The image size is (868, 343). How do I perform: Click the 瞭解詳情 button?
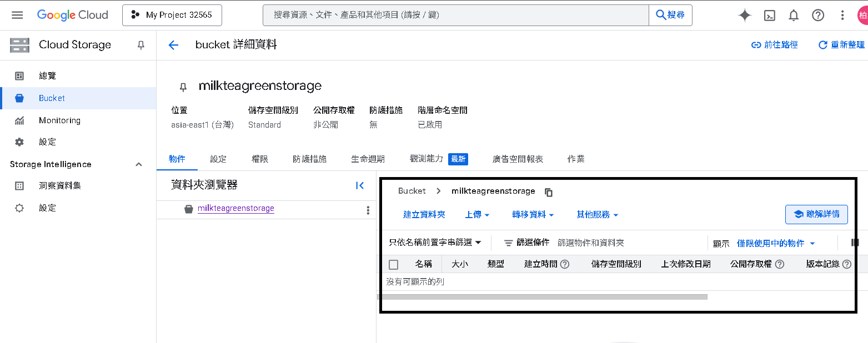[816, 214]
